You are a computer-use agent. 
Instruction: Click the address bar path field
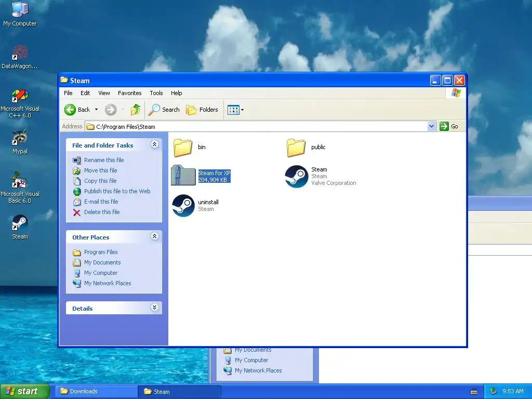(x=257, y=127)
